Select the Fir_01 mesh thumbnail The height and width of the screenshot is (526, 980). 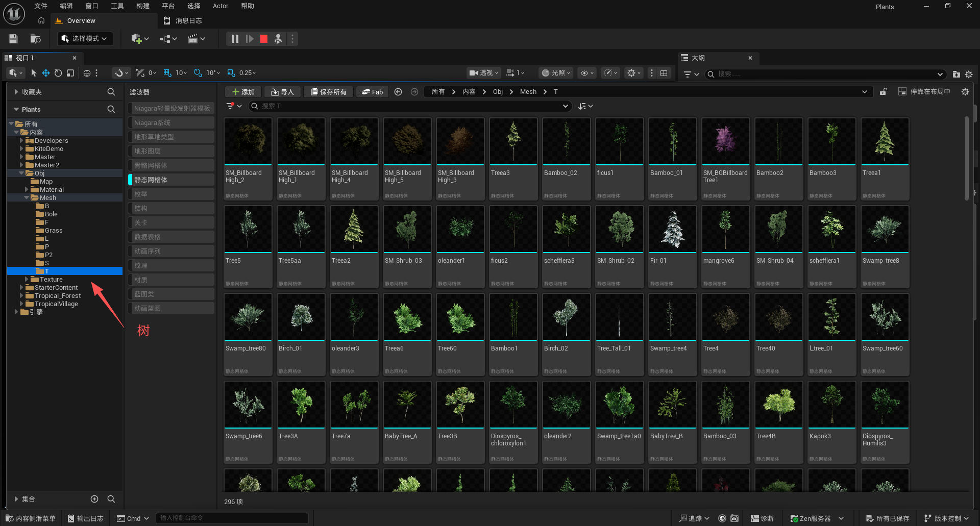point(673,229)
